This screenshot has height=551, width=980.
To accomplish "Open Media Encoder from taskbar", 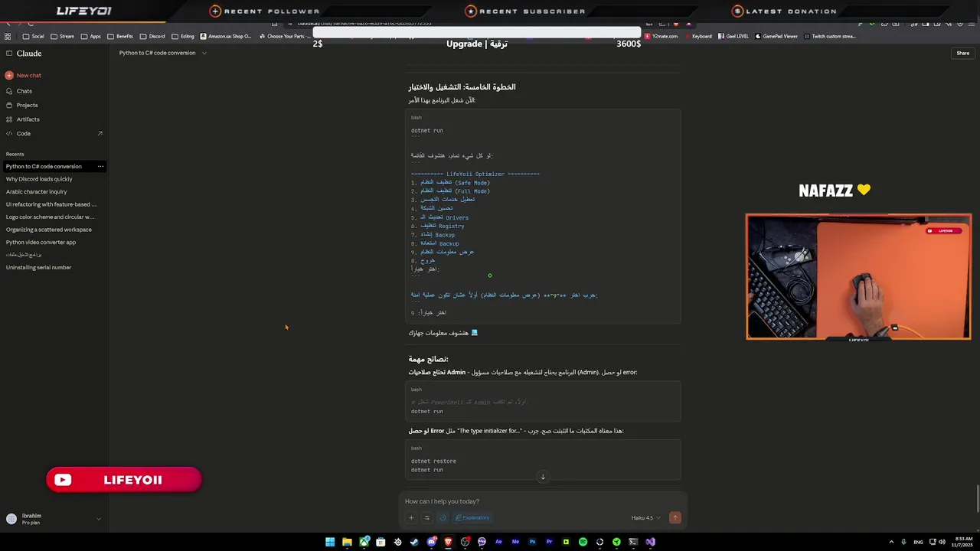I will [x=515, y=542].
